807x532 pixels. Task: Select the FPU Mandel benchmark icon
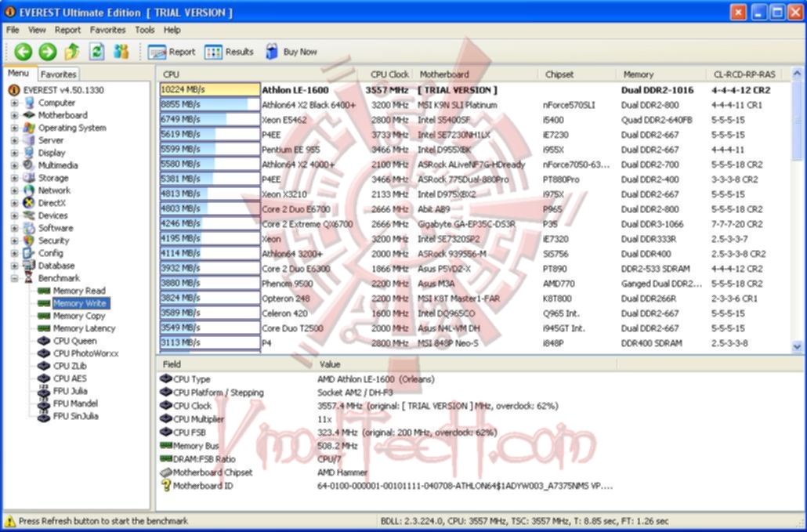click(44, 404)
